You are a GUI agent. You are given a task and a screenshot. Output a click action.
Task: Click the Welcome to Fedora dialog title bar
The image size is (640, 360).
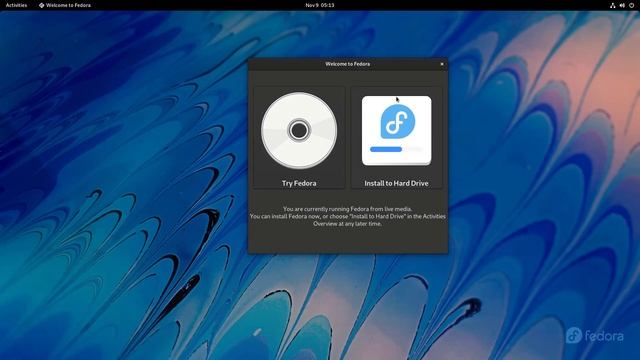(x=348, y=64)
